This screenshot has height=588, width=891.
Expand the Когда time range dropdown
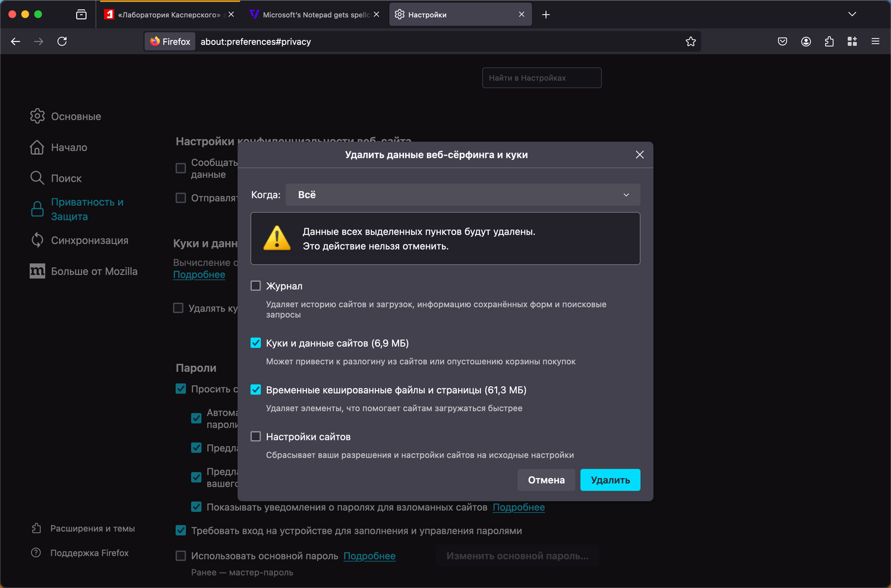coord(463,195)
